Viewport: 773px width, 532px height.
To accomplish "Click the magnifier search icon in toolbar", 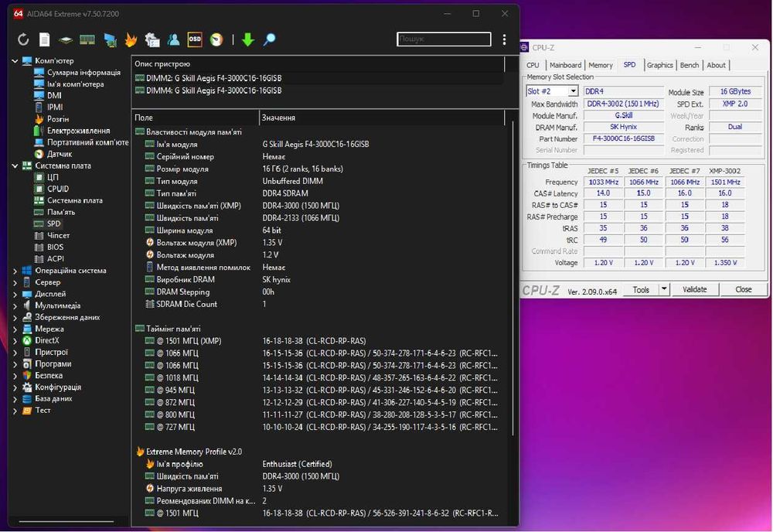I will pyautogui.click(x=269, y=39).
